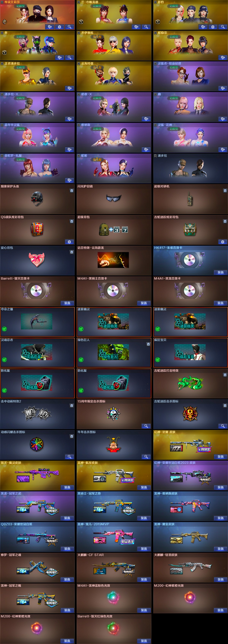Equip Barrett-毁灭红绿色光效
The height and width of the screenshot is (644, 228).
(x=144, y=641)
